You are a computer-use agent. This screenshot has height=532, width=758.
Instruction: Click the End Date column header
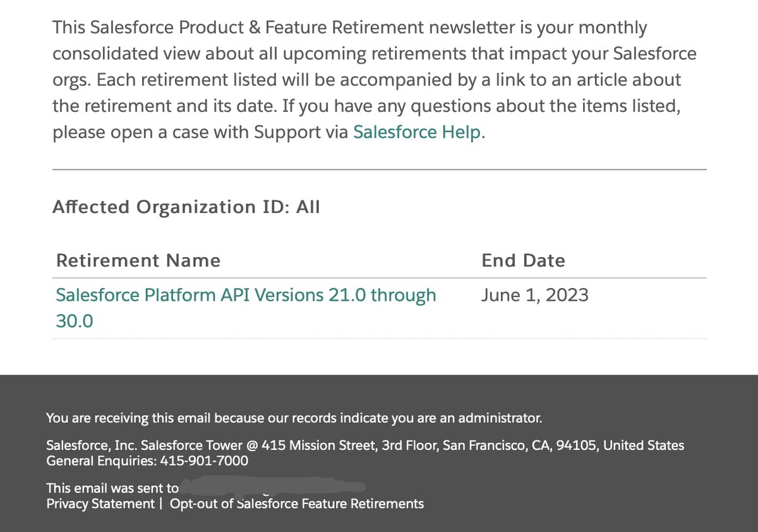click(523, 260)
